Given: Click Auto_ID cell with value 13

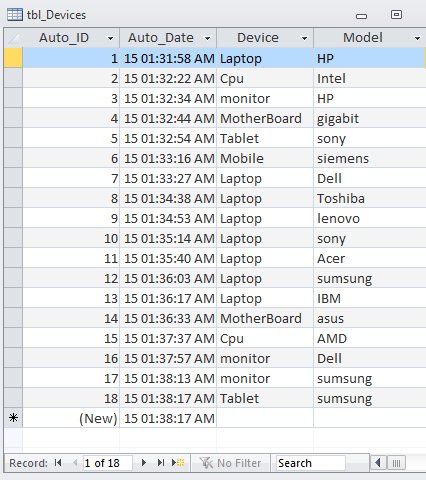Looking at the screenshot, I should point(71,298).
